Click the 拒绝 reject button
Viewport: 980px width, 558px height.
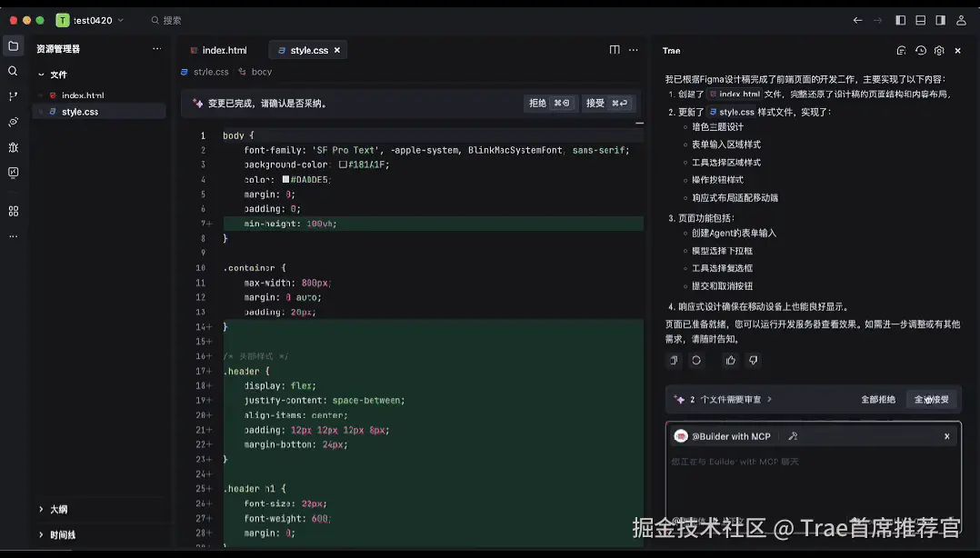coord(549,103)
